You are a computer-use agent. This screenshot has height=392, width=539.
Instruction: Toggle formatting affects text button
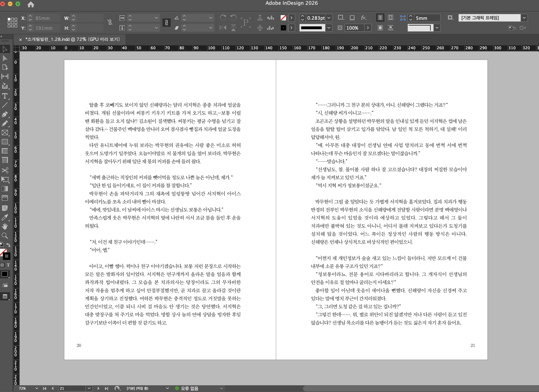8,265
